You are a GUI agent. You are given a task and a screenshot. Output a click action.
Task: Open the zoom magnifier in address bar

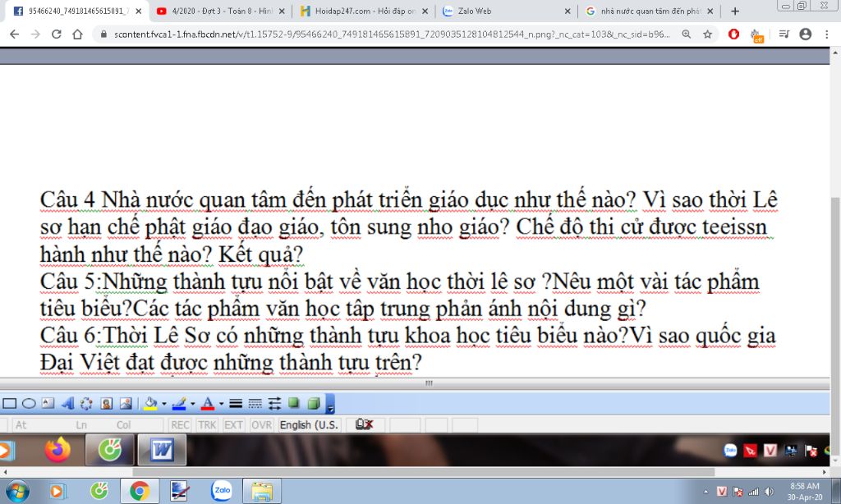687,34
